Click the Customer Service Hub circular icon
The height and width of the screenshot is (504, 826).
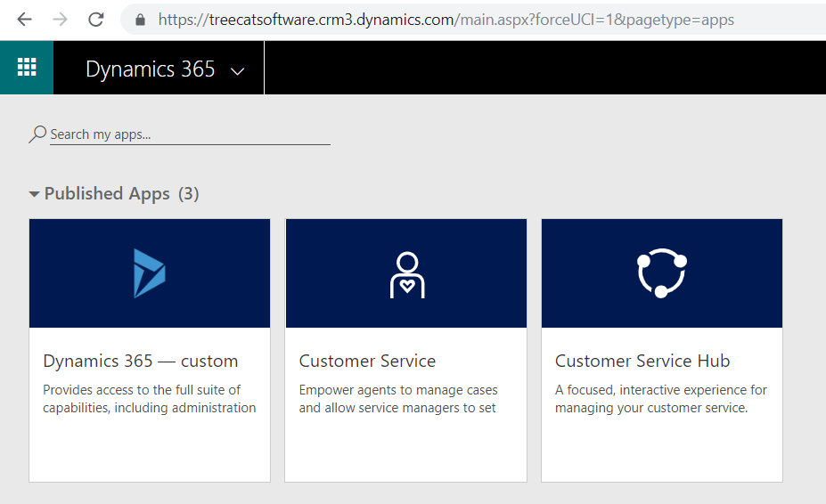coord(662,273)
